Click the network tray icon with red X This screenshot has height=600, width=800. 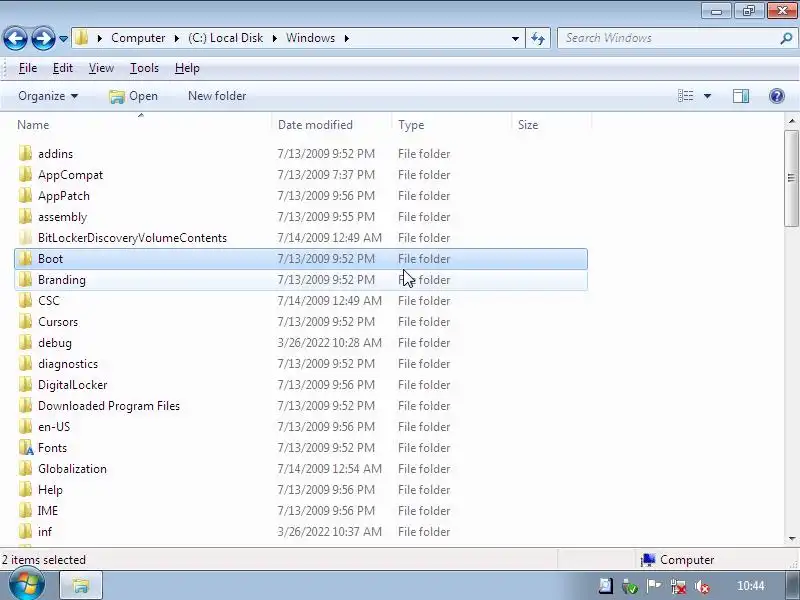[678, 586]
